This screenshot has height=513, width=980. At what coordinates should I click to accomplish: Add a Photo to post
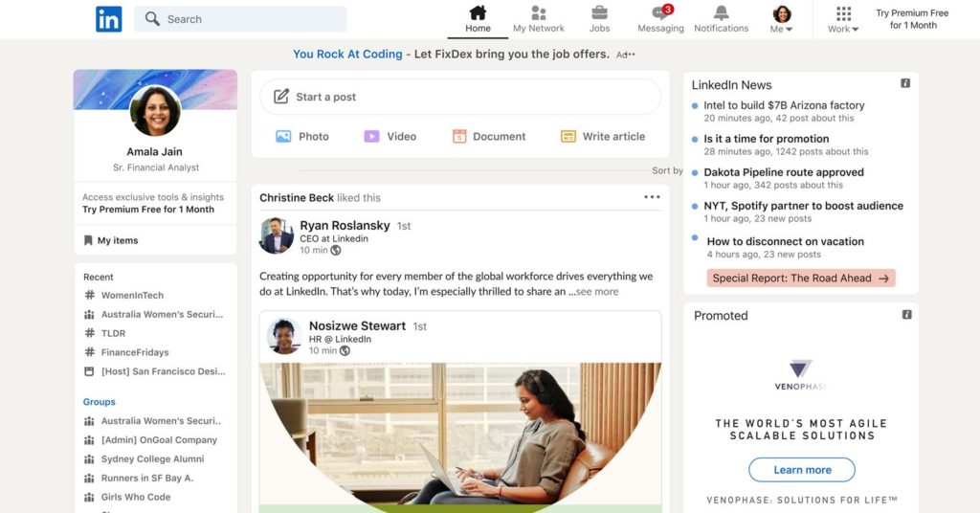(302, 136)
